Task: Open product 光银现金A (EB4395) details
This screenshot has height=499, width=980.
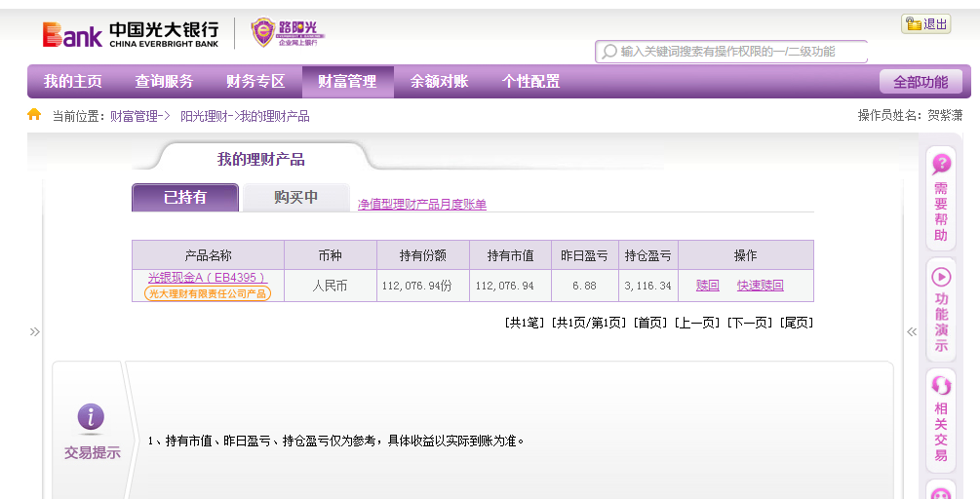Action: point(208,278)
